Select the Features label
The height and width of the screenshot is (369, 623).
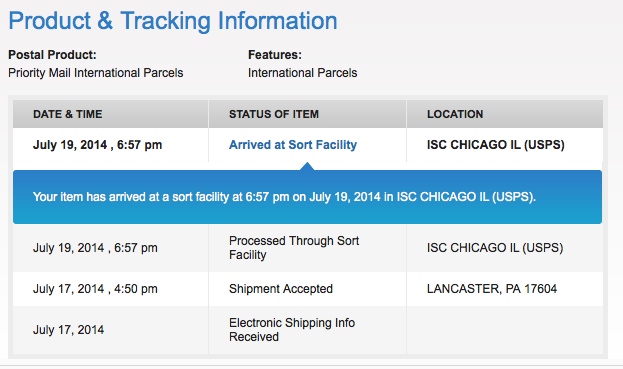275,55
